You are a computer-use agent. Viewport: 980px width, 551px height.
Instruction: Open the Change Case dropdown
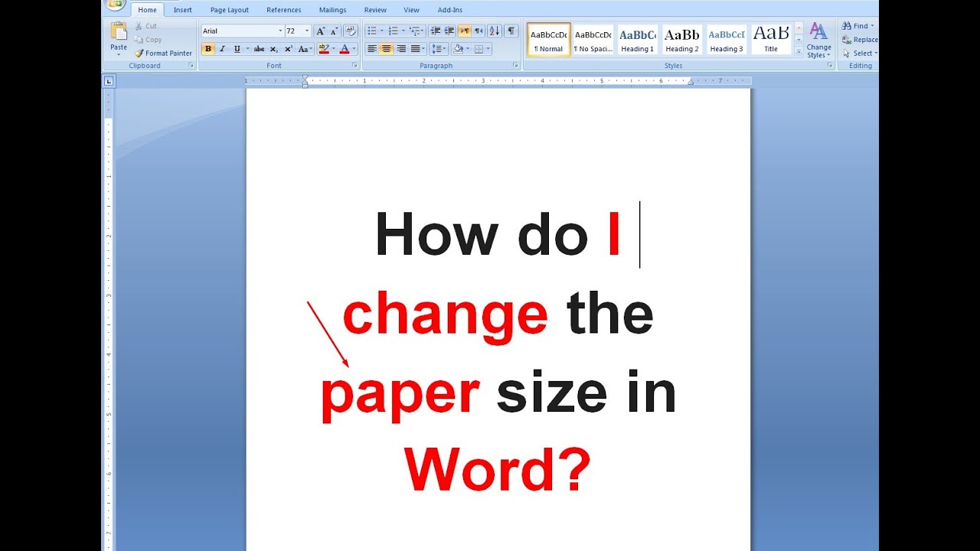[305, 49]
